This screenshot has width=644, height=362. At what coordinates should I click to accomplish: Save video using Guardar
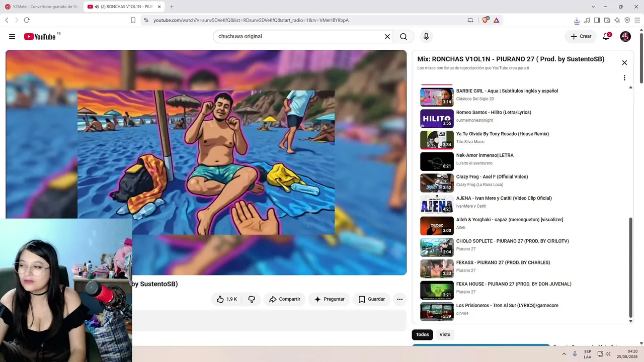371,299
